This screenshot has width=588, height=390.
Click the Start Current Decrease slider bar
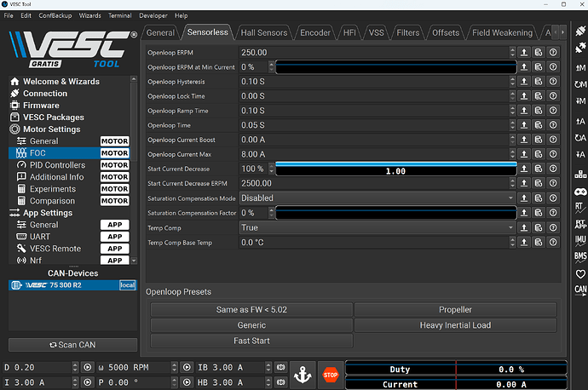click(x=395, y=169)
